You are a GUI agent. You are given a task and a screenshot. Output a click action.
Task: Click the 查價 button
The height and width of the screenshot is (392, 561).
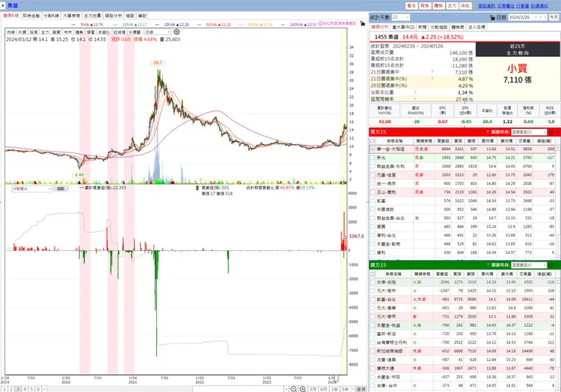(362, 389)
